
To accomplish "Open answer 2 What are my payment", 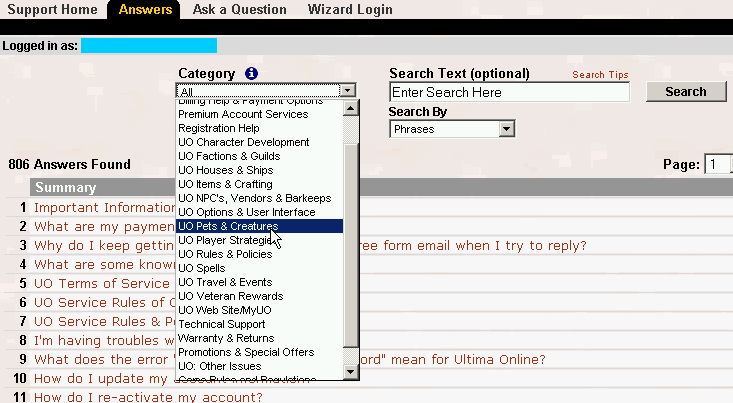I will (x=104, y=227).
